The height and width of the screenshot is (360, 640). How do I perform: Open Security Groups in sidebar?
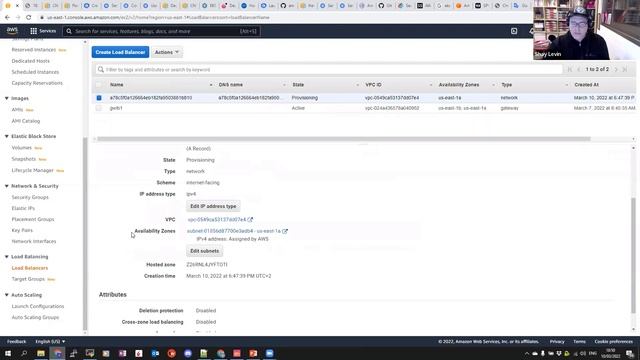pyautogui.click(x=30, y=198)
